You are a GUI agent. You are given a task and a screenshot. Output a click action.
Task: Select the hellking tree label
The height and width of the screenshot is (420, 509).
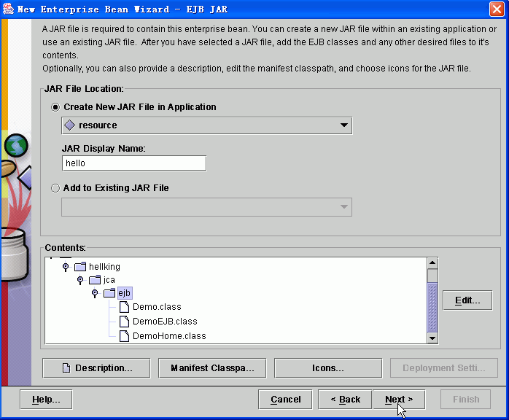tap(104, 266)
